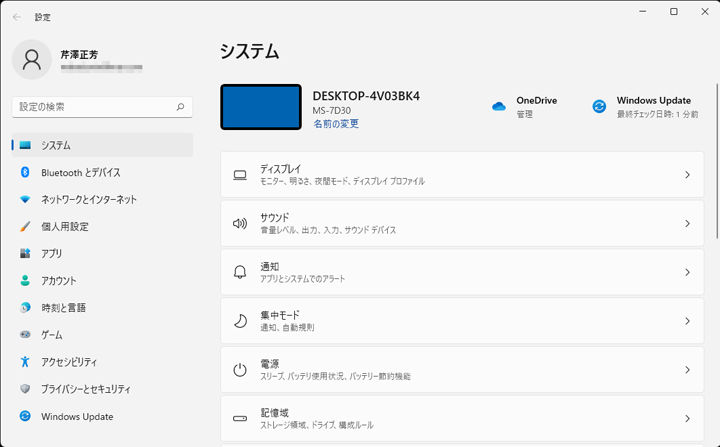Click the Windows Update sync icon in the sidebar
The height and width of the screenshot is (447, 720).
point(25,416)
